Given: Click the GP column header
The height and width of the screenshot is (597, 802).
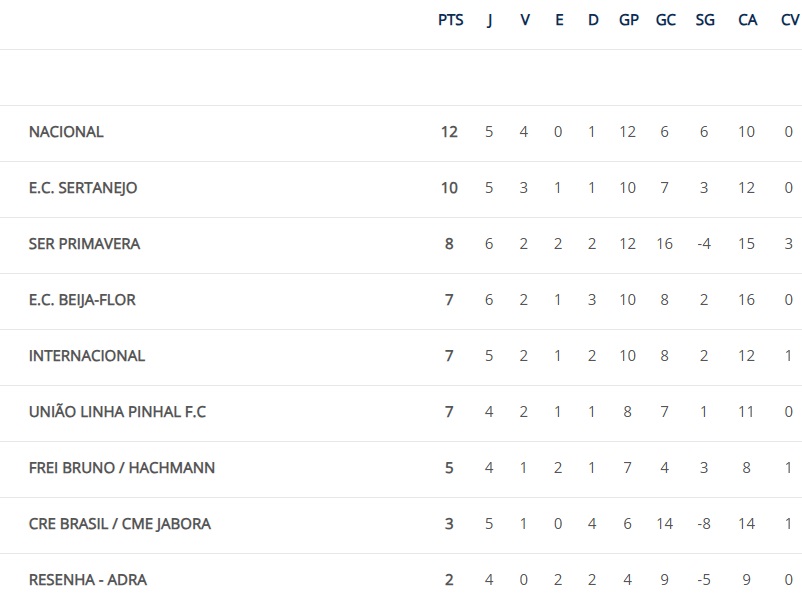Looking at the screenshot, I should (629, 20).
